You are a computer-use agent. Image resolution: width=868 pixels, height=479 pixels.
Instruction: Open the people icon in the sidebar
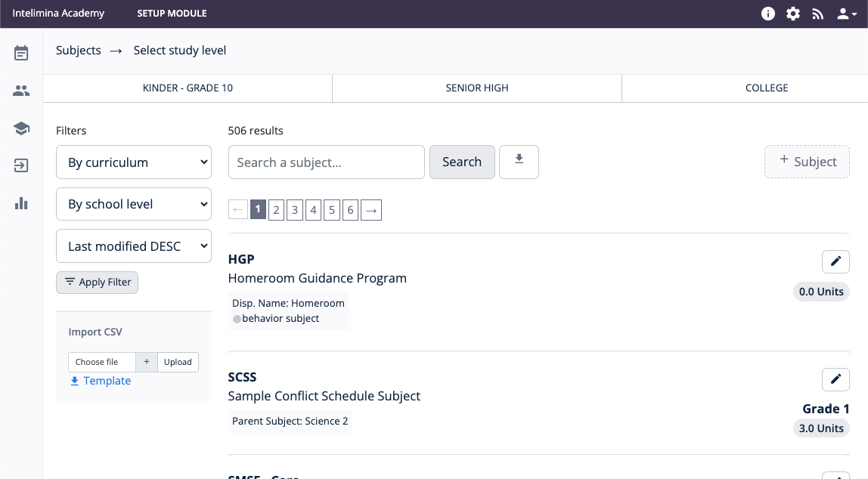[21, 91]
